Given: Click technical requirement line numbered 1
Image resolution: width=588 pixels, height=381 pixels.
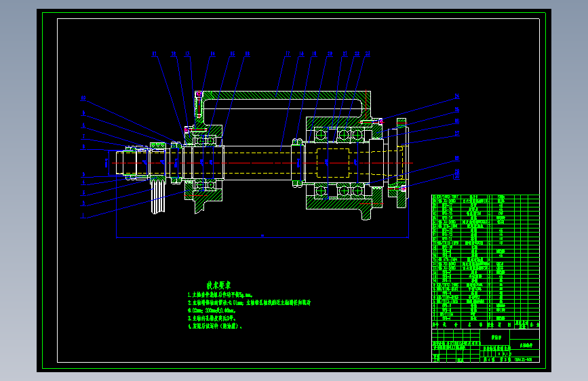Looking at the screenshot, I should point(220,295).
